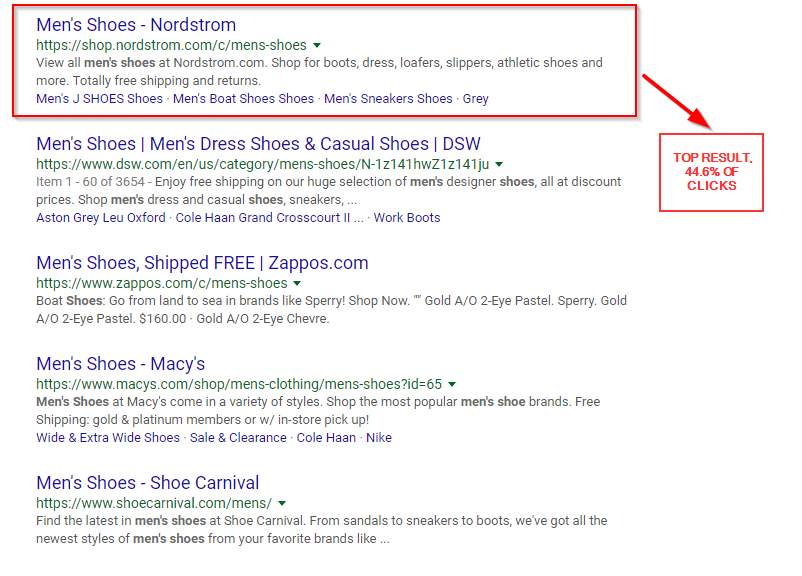Expand dropdown arrow beside shop.nordstrom.com URL
This screenshot has width=802, height=576.
pos(317,46)
